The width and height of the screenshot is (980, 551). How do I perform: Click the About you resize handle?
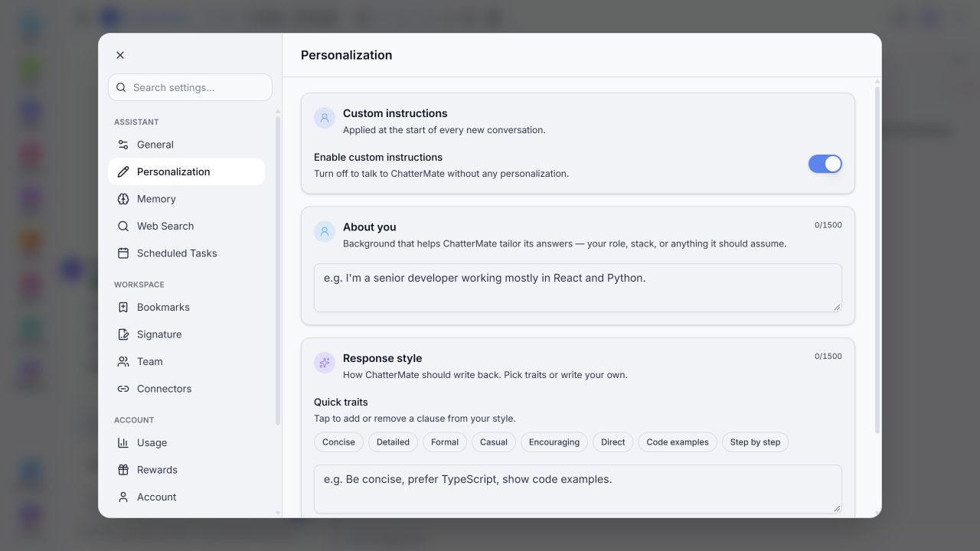837,307
